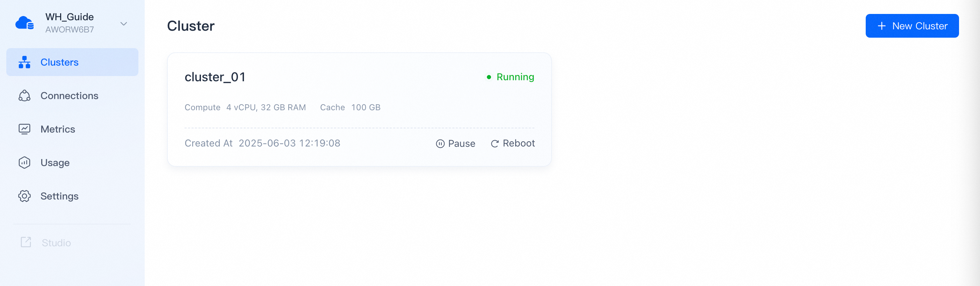980x286 pixels.
Task: Open the WH_Guide workspace name selector
Action: click(x=69, y=17)
